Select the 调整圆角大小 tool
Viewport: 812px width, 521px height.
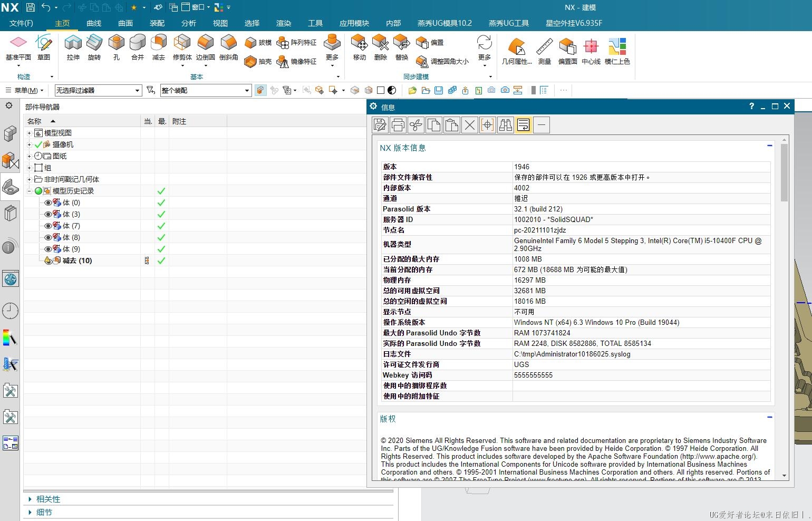click(x=442, y=62)
